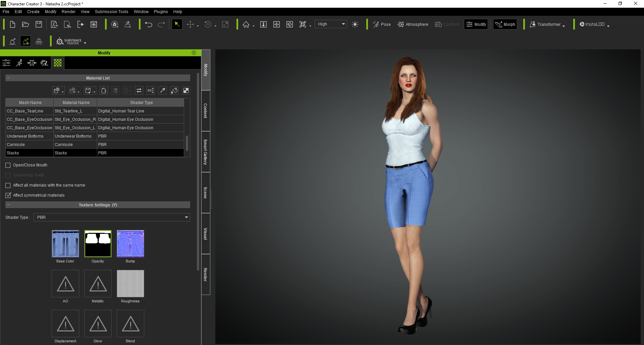Open the Appearance palette tab icon

click(x=45, y=63)
